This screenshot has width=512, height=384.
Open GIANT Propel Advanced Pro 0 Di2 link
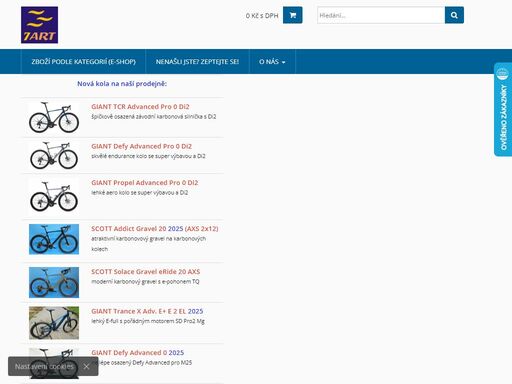145,183
